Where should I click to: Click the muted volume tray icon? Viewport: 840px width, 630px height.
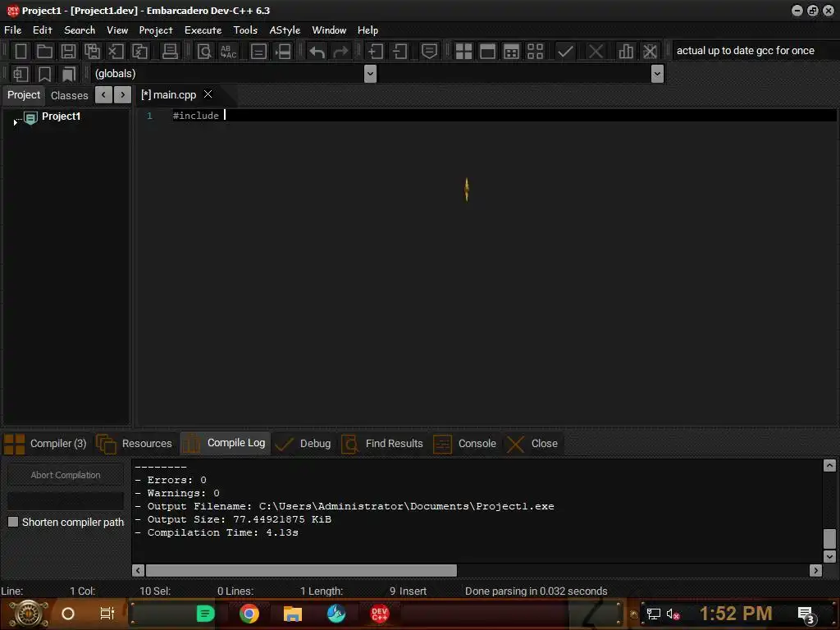click(x=673, y=614)
